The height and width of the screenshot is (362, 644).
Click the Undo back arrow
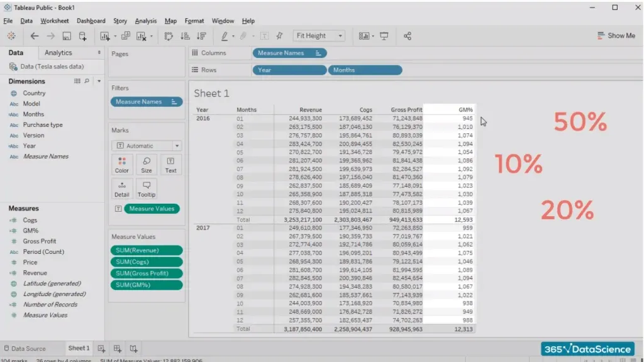point(35,36)
